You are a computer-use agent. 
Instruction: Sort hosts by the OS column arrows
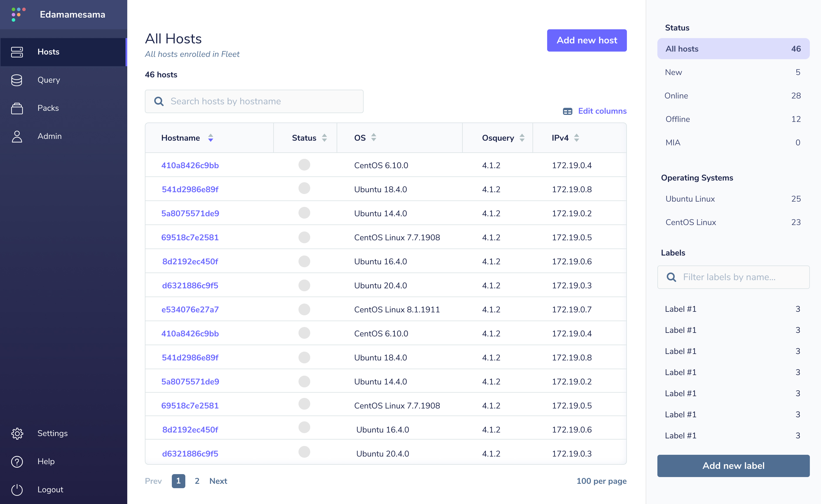coord(374,137)
